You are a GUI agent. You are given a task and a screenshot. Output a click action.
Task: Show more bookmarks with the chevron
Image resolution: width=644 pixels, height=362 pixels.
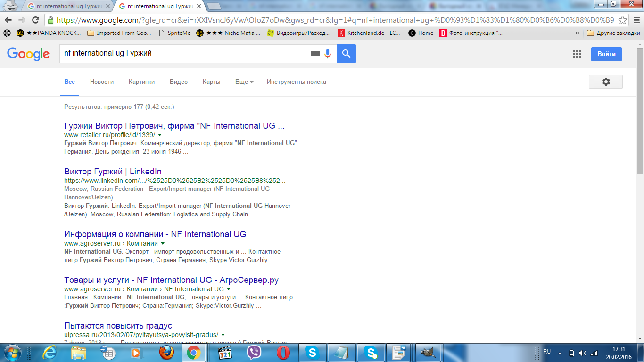[578, 33]
